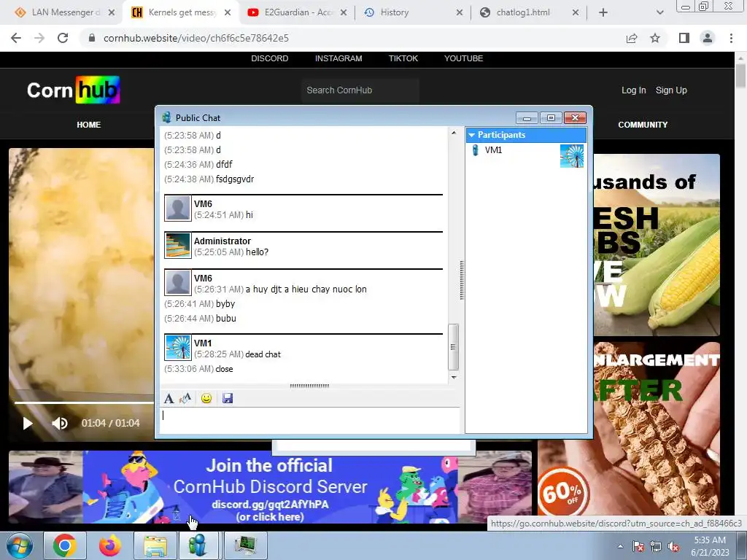Open the font chooser in Public Chat
The image size is (747, 560).
[x=169, y=398]
